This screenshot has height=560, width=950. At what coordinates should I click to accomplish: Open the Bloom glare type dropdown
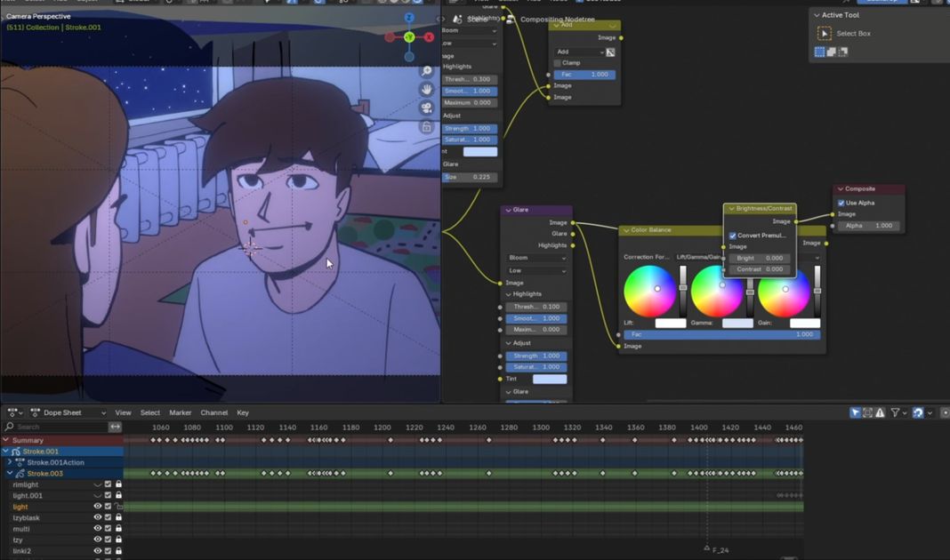536,258
